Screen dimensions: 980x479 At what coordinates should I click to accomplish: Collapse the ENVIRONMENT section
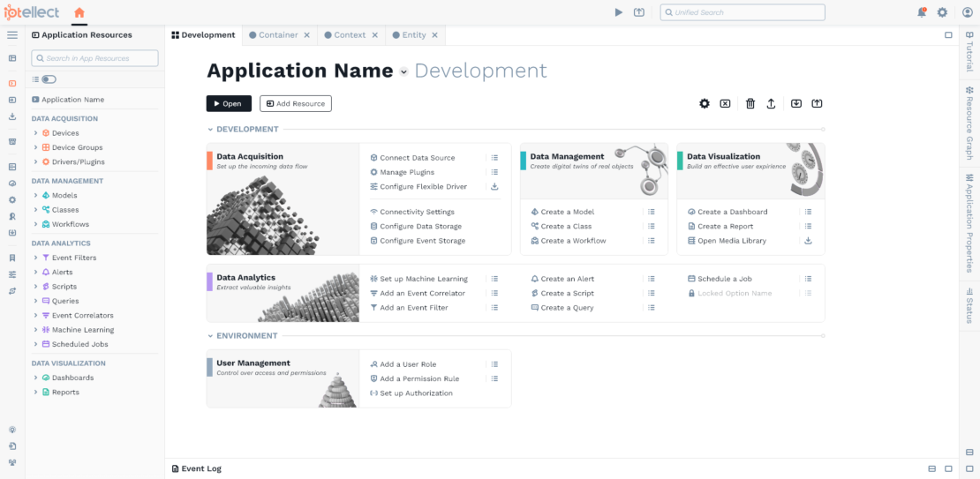point(211,335)
